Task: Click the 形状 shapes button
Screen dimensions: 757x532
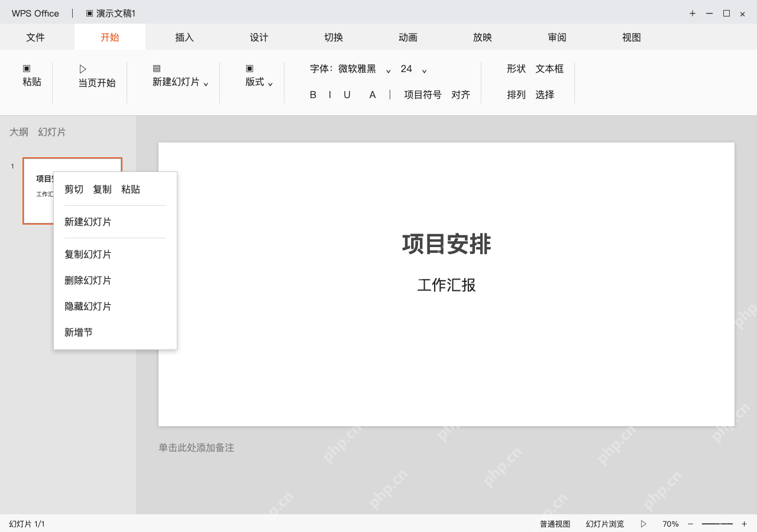Action: click(x=516, y=69)
